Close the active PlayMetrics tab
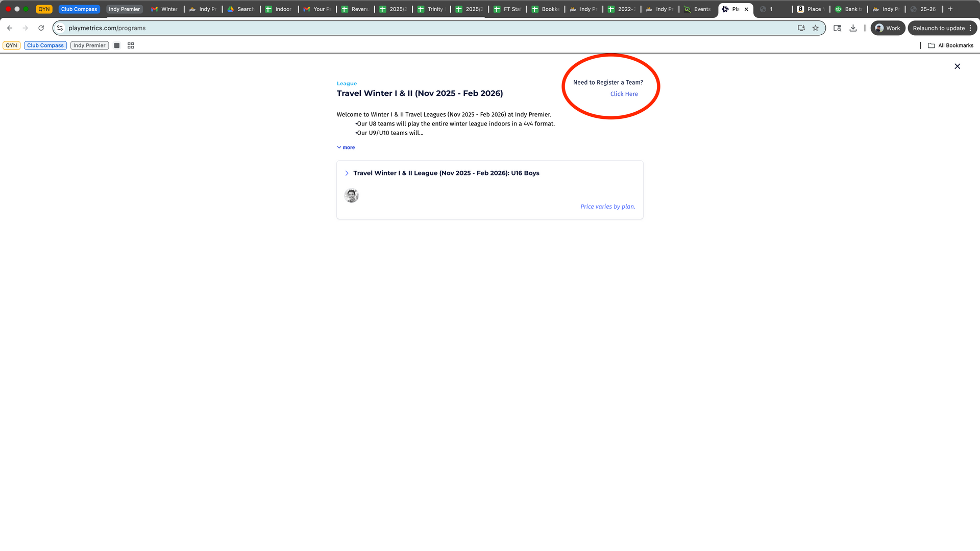The width and height of the screenshot is (980, 551). [746, 9]
